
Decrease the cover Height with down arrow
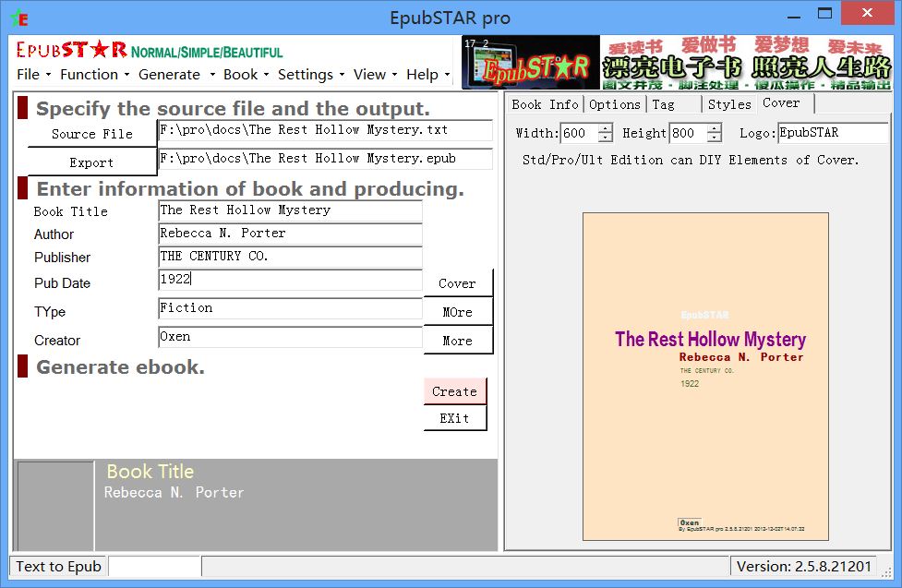pyautogui.click(x=714, y=138)
